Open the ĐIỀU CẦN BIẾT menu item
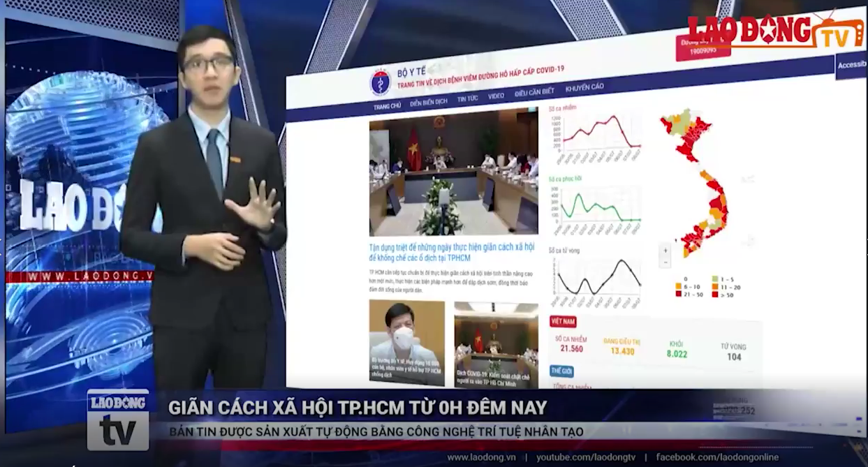Viewport: 868px width, 467px height. tap(534, 92)
